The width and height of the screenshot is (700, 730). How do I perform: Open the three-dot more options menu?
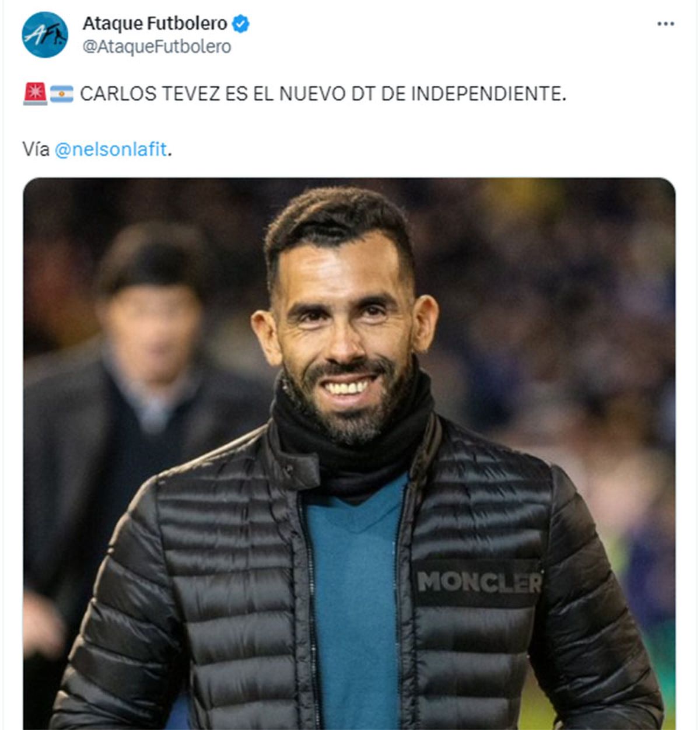(666, 24)
